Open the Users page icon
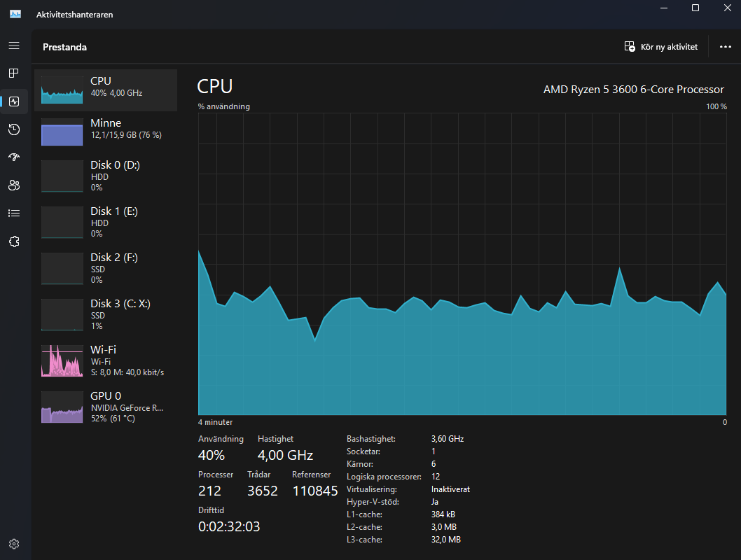741x560 pixels. tap(14, 185)
